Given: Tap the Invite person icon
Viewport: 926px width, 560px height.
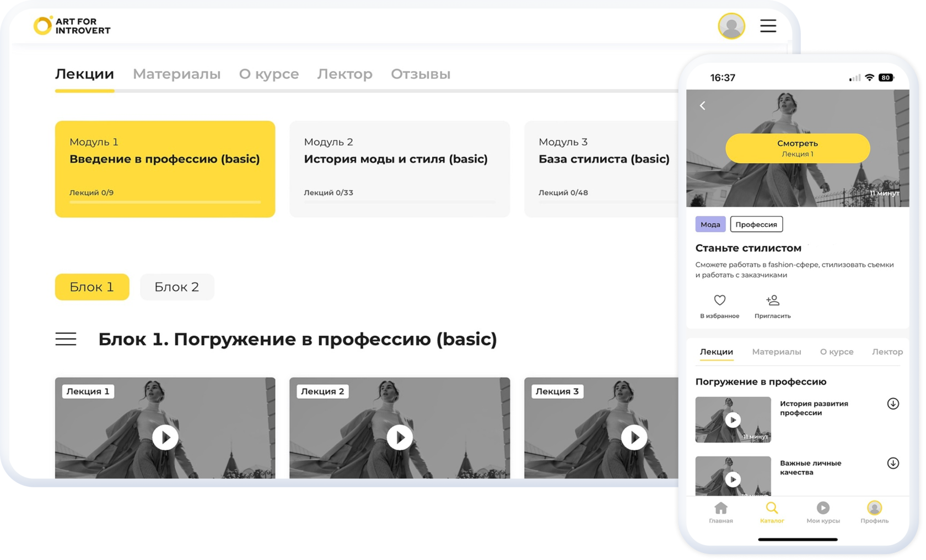Looking at the screenshot, I should [772, 300].
